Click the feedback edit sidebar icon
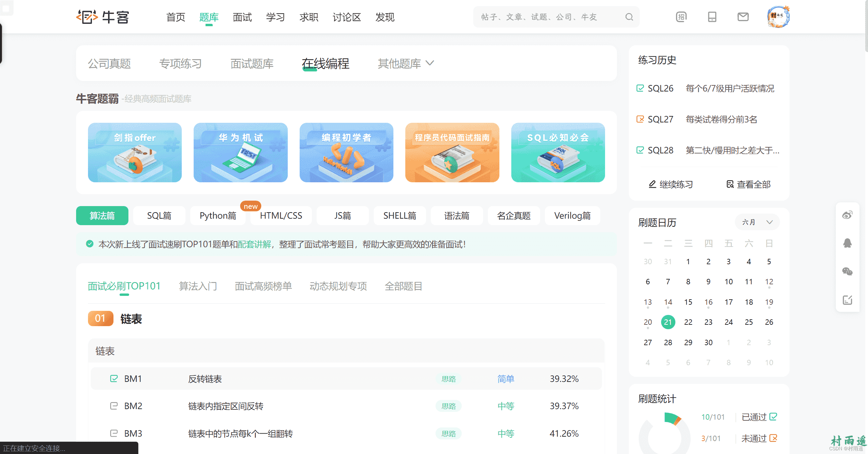The image size is (868, 454). coord(847,300)
